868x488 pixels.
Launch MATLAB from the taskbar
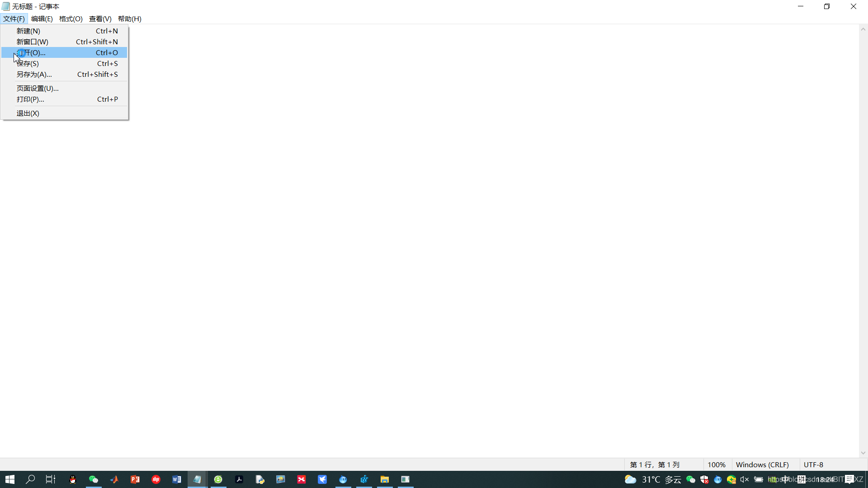pyautogui.click(x=114, y=479)
